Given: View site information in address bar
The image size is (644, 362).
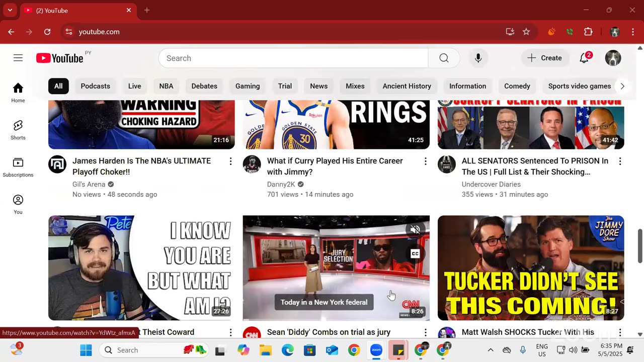Looking at the screenshot, I should click(69, 32).
